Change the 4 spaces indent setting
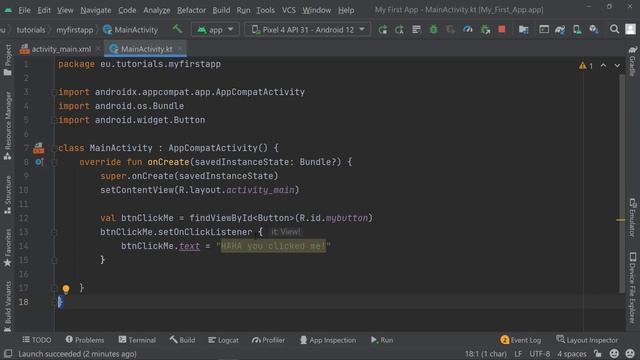 572,353
